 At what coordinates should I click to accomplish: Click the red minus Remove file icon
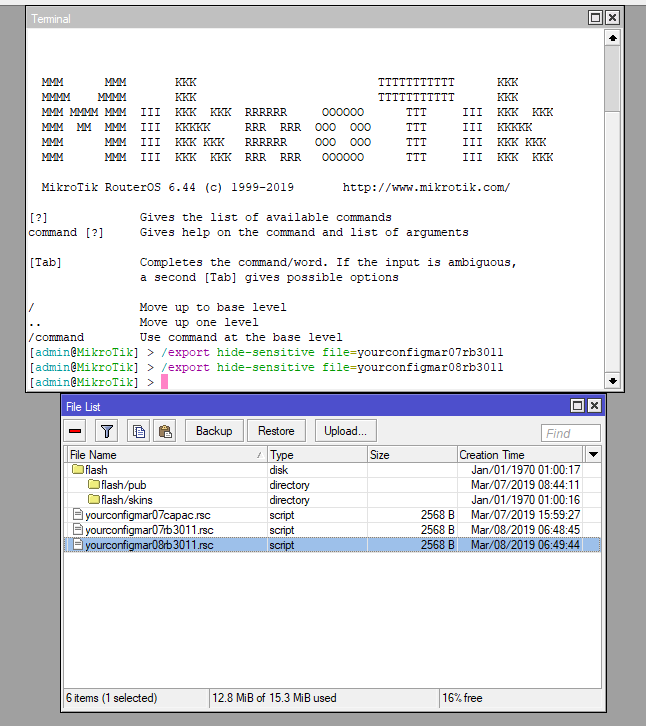coord(75,431)
